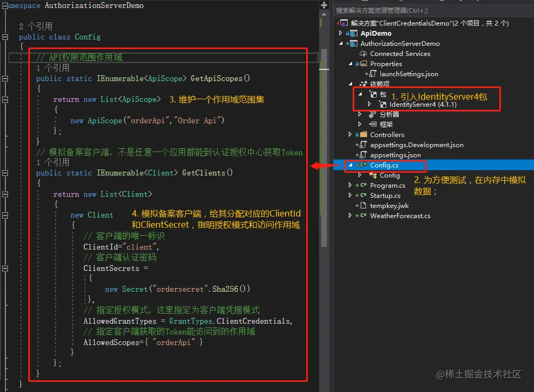This screenshot has width=534, height=392.
Task: Collapse the public class Config block
Action: [5, 37]
